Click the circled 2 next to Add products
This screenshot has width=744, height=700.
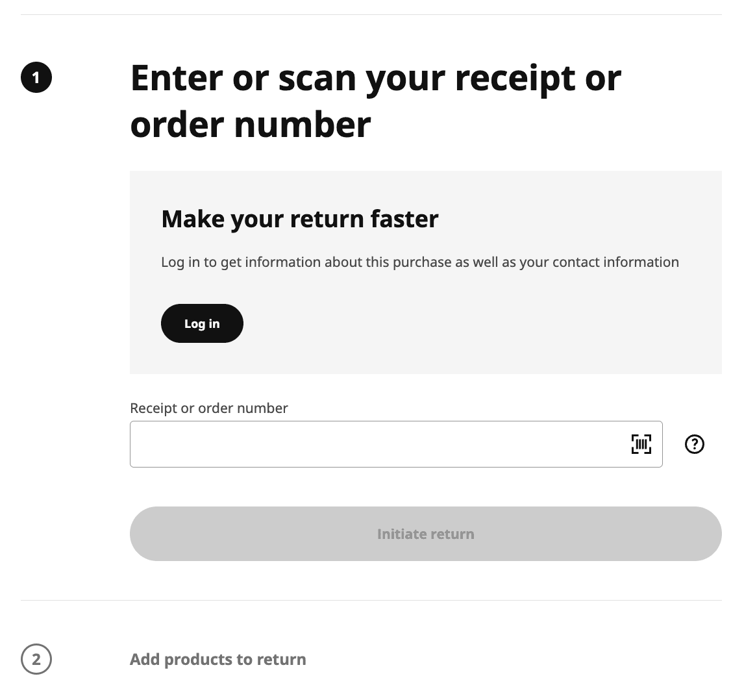pyautogui.click(x=36, y=659)
